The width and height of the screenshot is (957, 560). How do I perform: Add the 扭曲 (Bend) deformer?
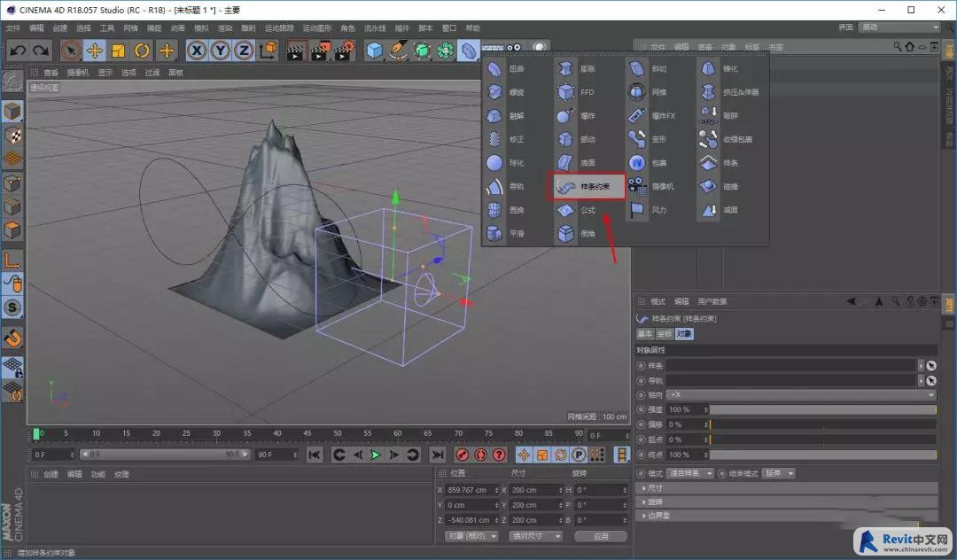[x=505, y=69]
